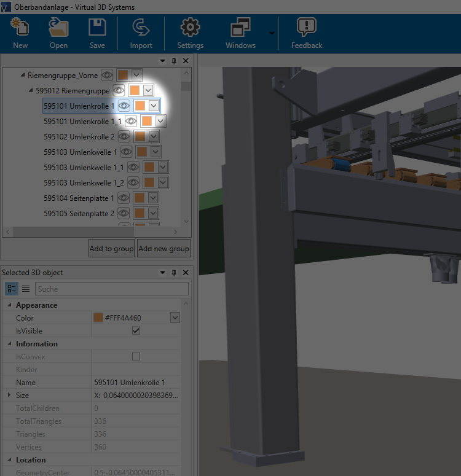Collapse the Riemengruppe_Vorne tree node
Image resolution: width=461 pixels, height=476 pixels.
pyautogui.click(x=23, y=75)
